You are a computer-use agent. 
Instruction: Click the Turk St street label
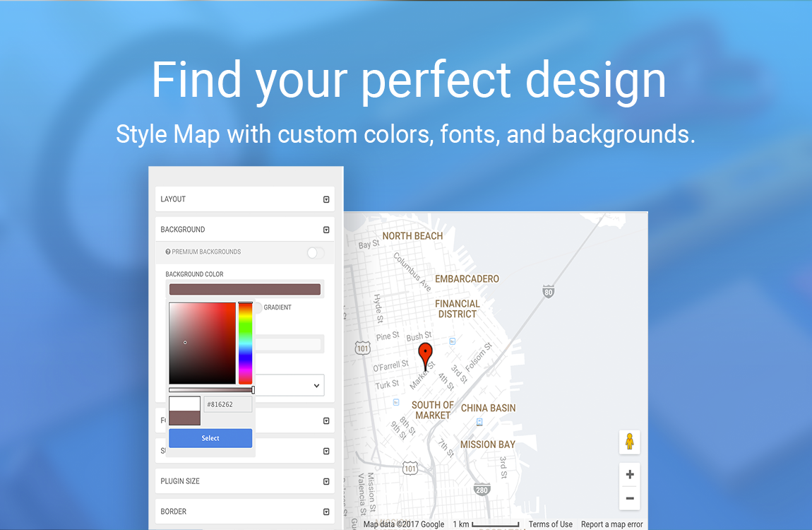click(x=388, y=385)
